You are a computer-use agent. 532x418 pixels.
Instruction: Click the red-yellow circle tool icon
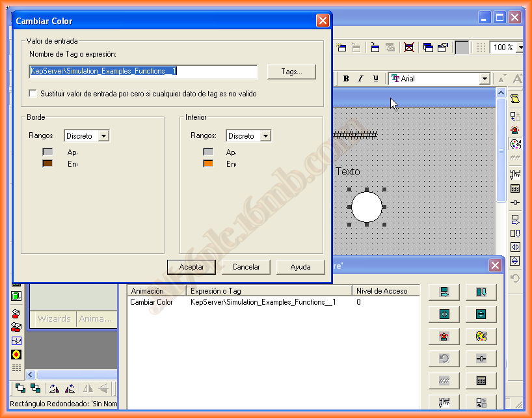pos(16,354)
